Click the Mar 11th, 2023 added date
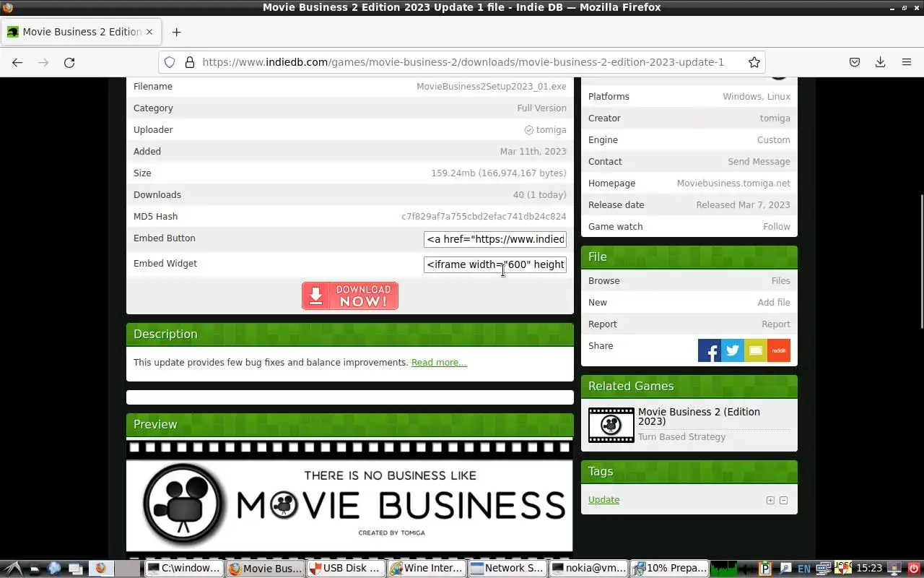 [x=533, y=152]
